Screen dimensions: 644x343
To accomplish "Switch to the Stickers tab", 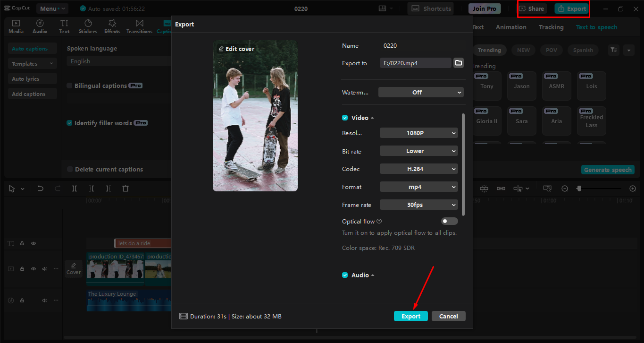I will (x=88, y=26).
